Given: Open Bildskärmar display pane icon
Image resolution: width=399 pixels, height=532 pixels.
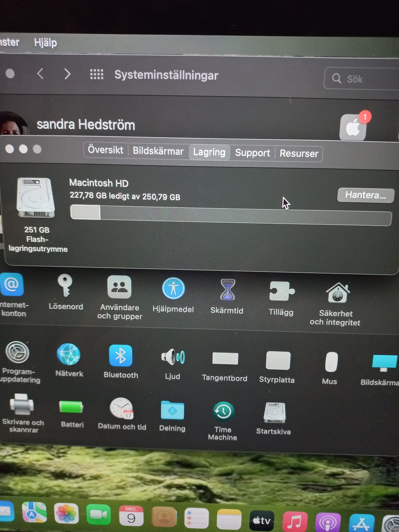Looking at the screenshot, I should [x=384, y=363].
